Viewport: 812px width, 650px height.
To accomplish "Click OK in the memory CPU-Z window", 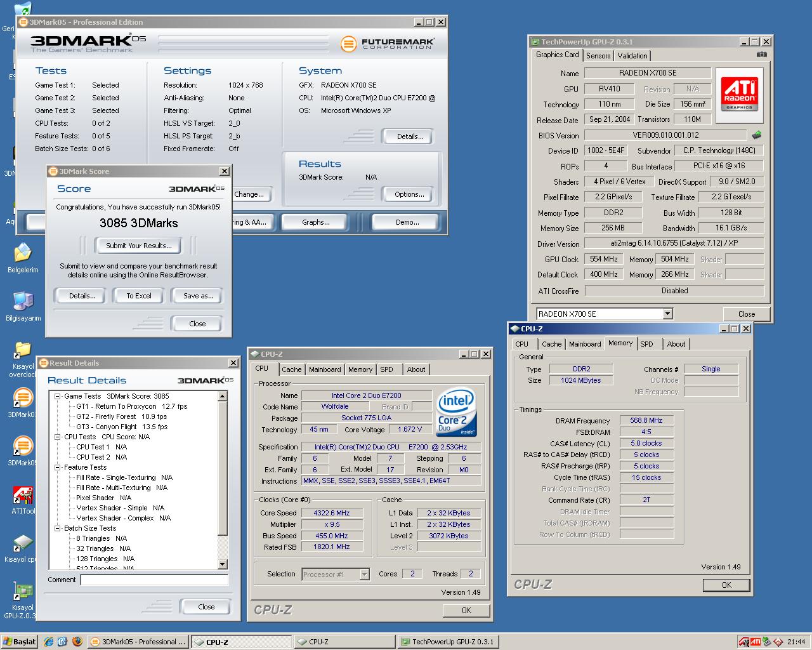I will point(726,585).
